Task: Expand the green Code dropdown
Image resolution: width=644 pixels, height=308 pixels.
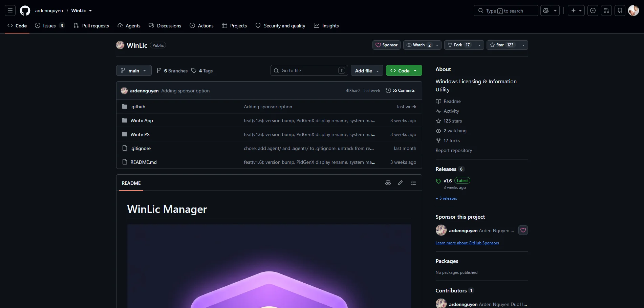Action: [x=404, y=70]
